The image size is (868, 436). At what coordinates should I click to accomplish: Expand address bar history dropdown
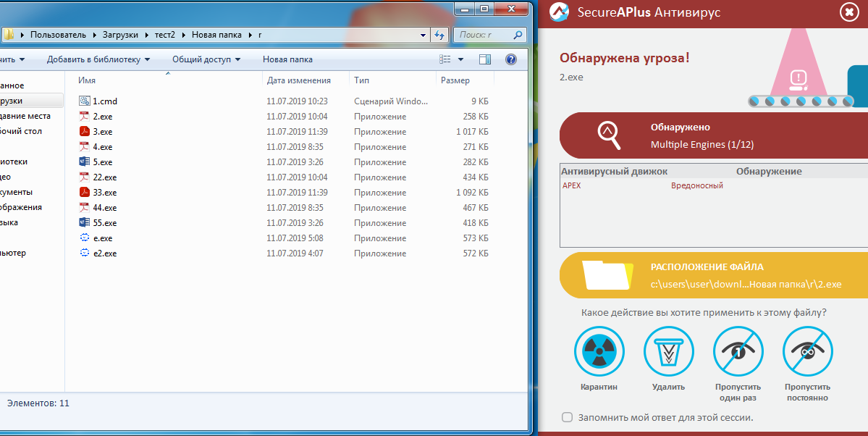click(423, 35)
